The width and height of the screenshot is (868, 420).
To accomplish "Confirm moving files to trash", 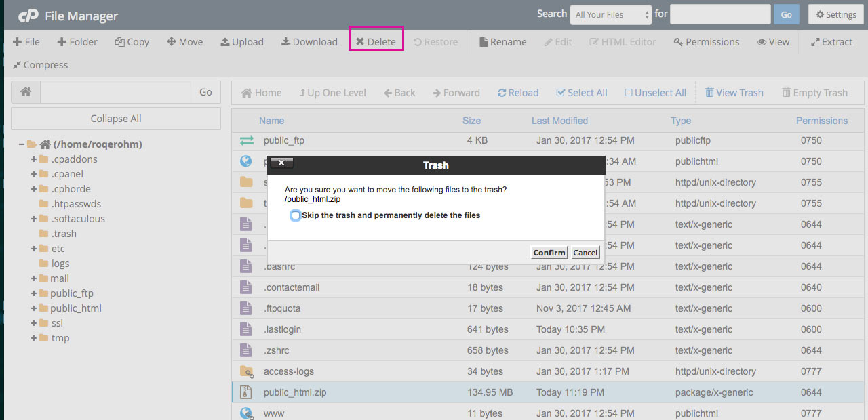I will (549, 253).
